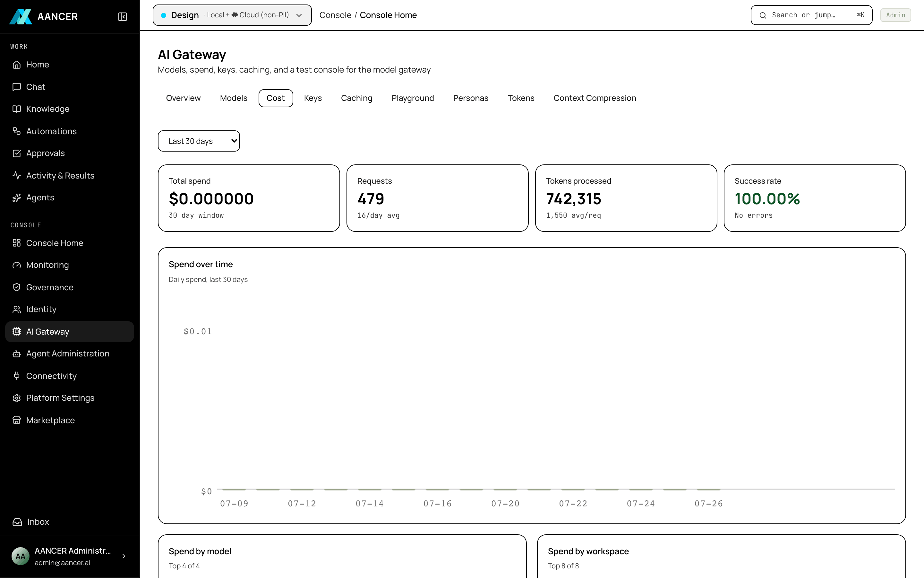
Task: Click the Tokens processed 742,315 value
Action: (x=574, y=199)
